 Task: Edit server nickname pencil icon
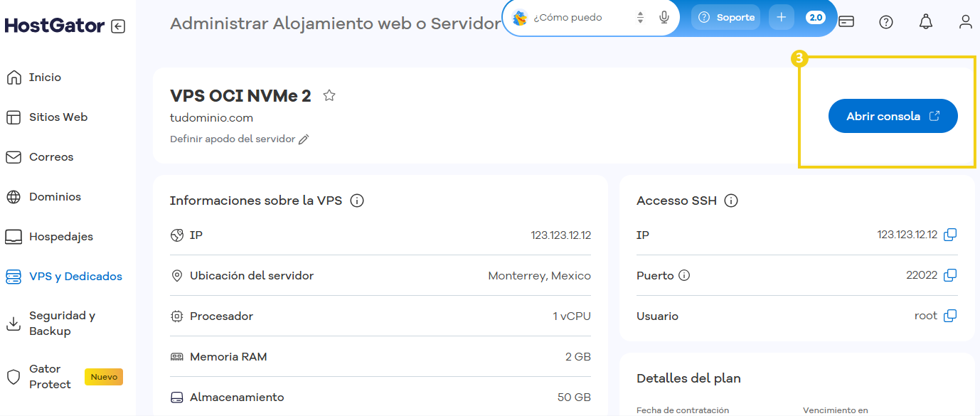304,140
